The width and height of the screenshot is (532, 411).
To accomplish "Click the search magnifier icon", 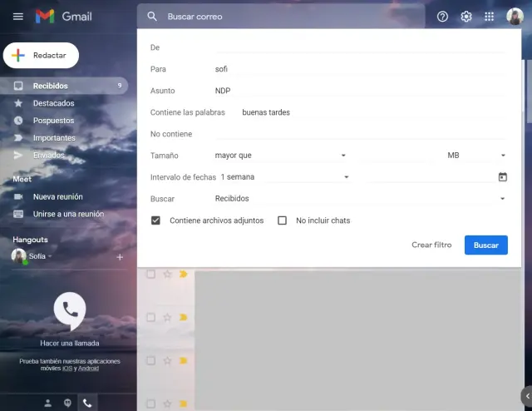I will coord(151,17).
